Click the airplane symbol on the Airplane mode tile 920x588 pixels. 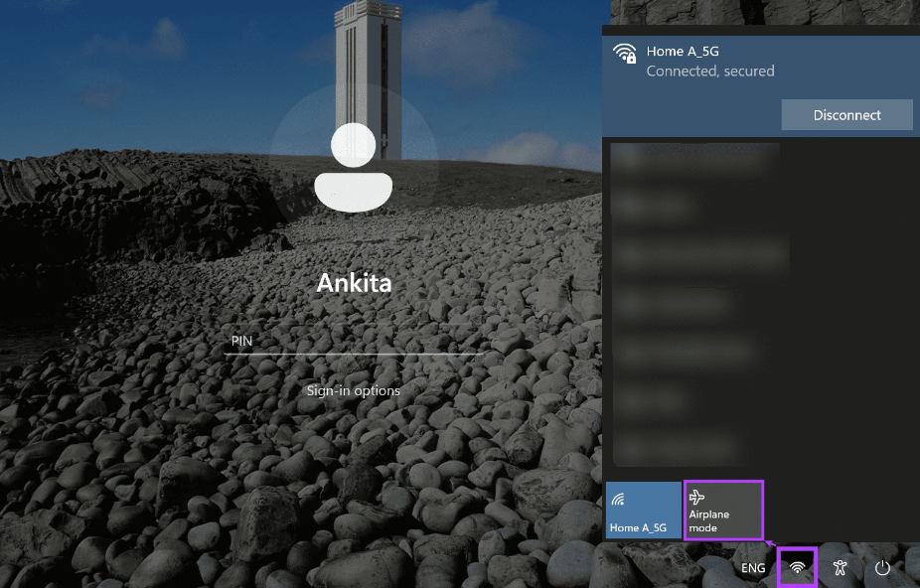point(696,496)
